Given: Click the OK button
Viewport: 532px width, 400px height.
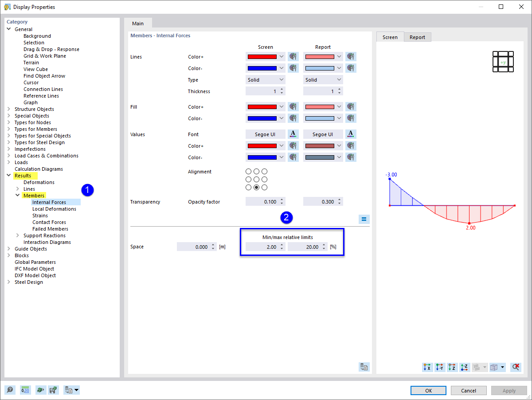Looking at the screenshot, I should pyautogui.click(x=428, y=390).
